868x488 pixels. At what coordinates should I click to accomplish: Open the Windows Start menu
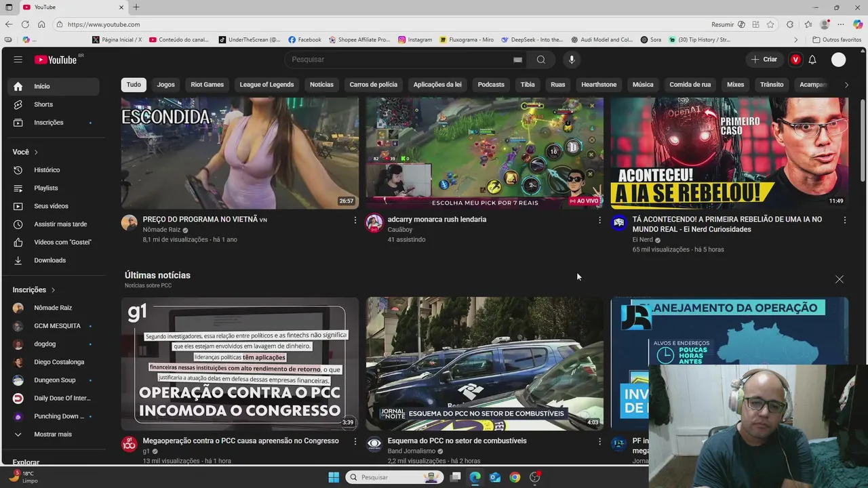pyautogui.click(x=334, y=477)
